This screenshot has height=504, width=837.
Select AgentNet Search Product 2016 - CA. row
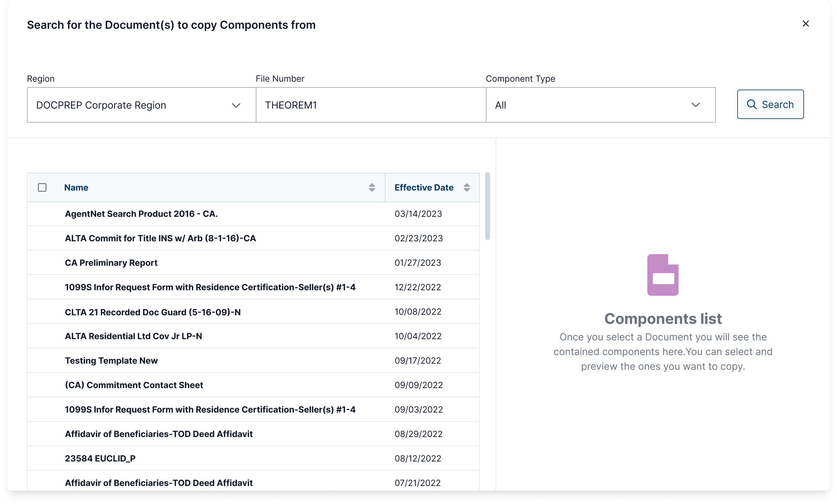pyautogui.click(x=141, y=214)
